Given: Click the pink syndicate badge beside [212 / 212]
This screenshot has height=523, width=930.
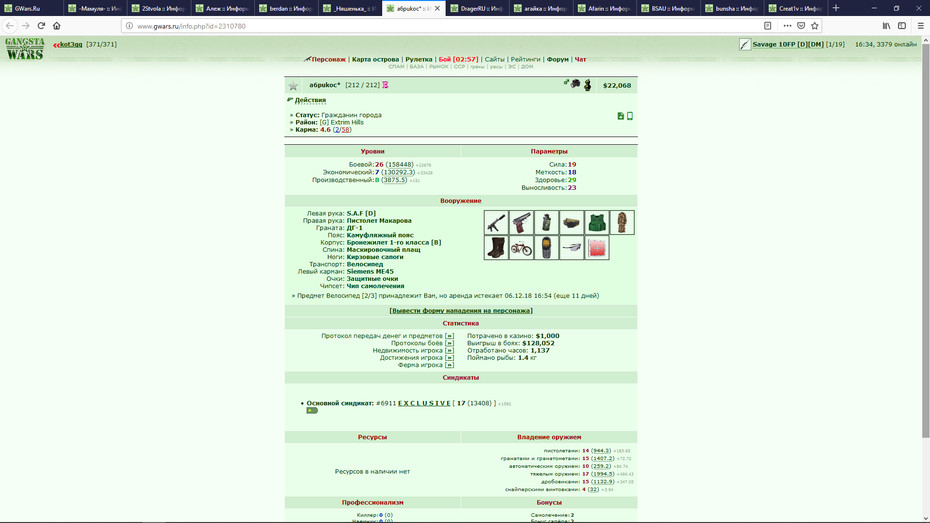Looking at the screenshot, I should pos(385,85).
